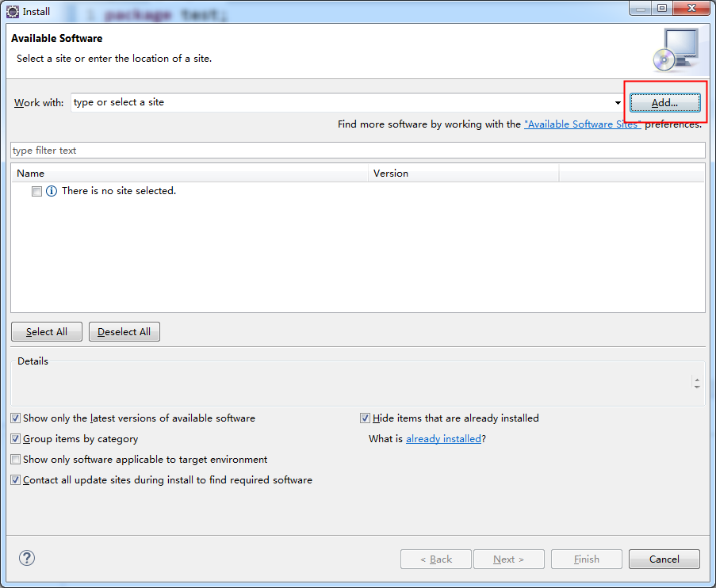Toggle Show only the latest versions checkbox
Viewport: 716px width, 588px height.
coord(16,418)
